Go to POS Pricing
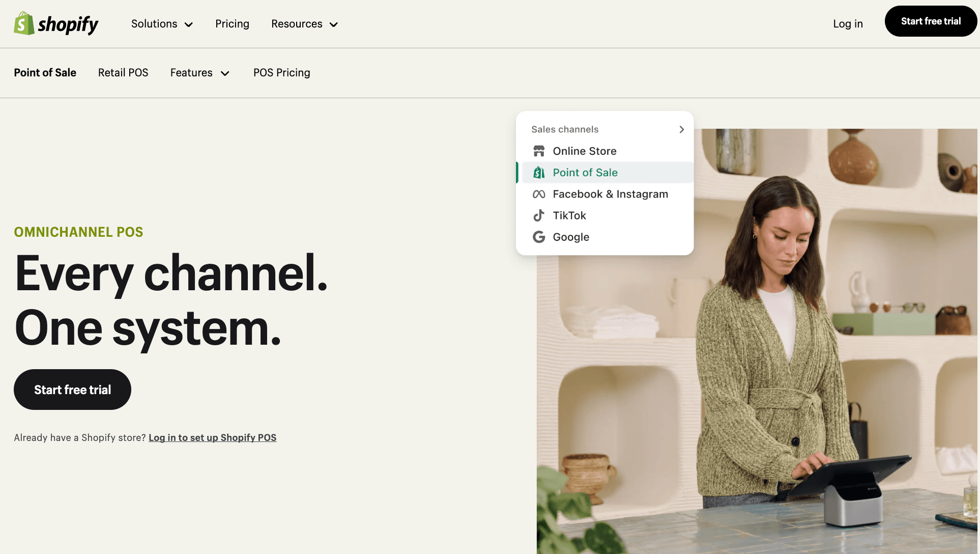 pyautogui.click(x=281, y=73)
